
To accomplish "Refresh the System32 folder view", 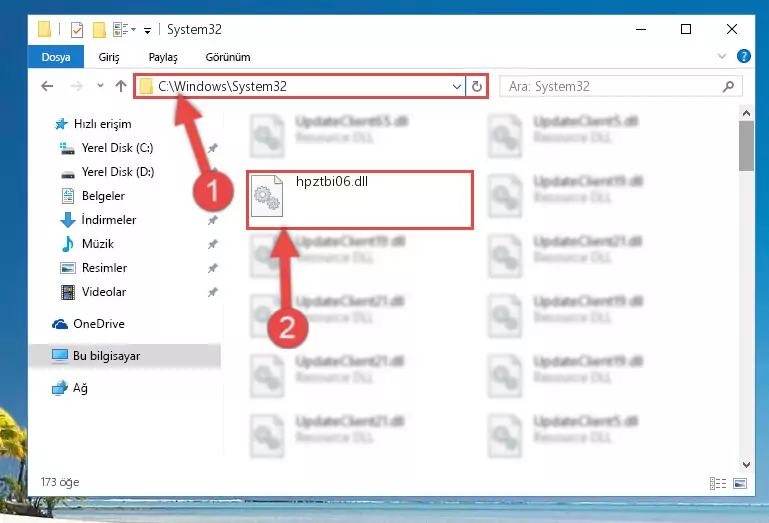I will coord(476,87).
